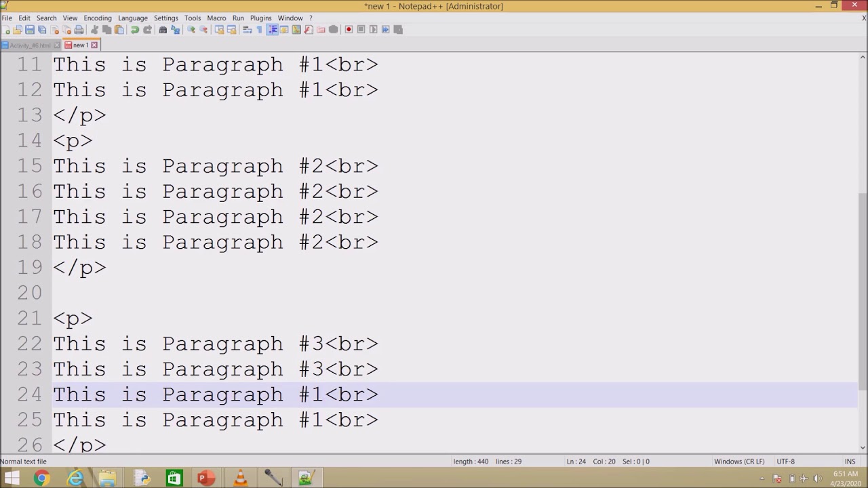
Task: Switch to the Activity_#6.html tab
Action: pyautogui.click(x=30, y=45)
